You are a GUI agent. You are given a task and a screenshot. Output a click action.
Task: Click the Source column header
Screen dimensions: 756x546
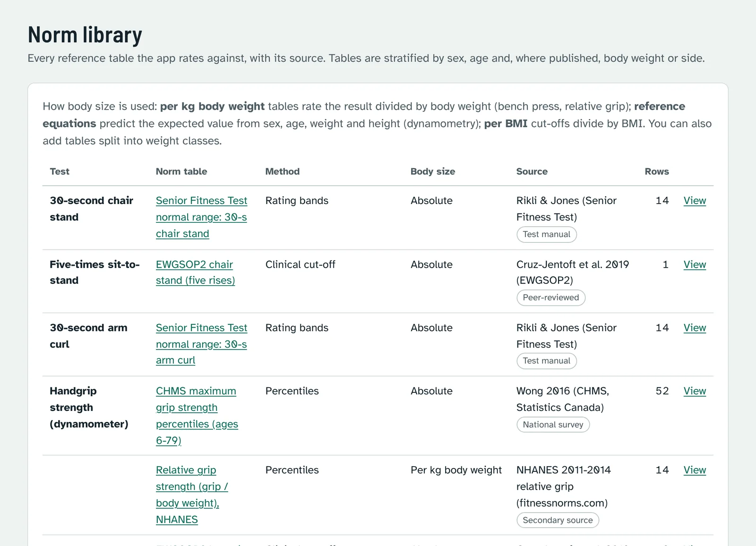click(x=532, y=171)
